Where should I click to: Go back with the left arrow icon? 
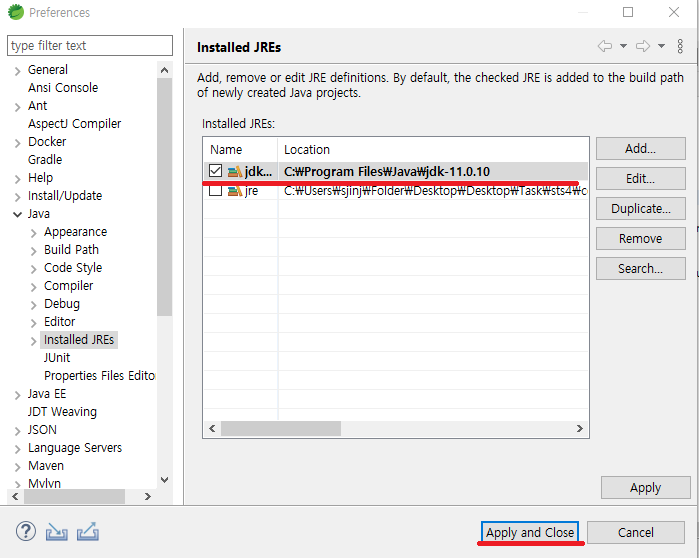tap(604, 46)
